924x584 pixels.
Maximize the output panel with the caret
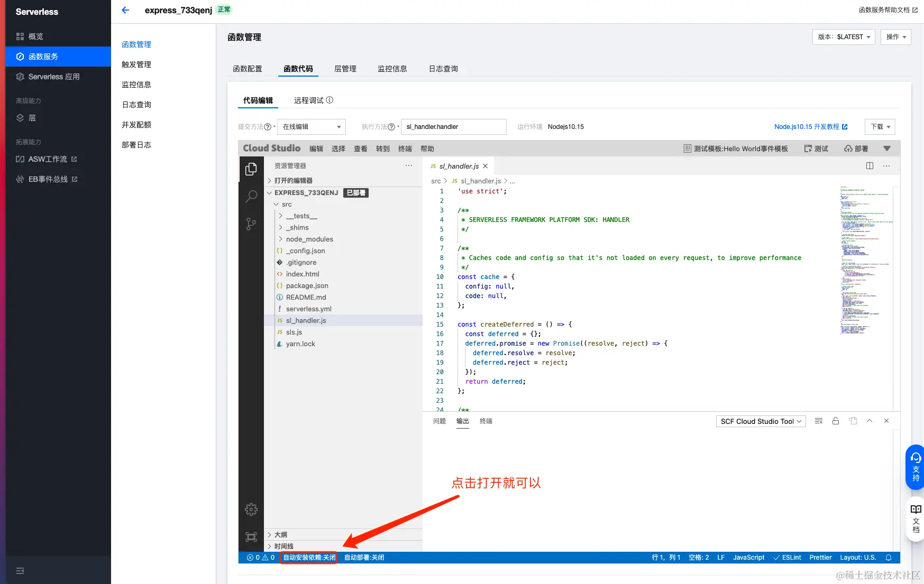(x=870, y=421)
